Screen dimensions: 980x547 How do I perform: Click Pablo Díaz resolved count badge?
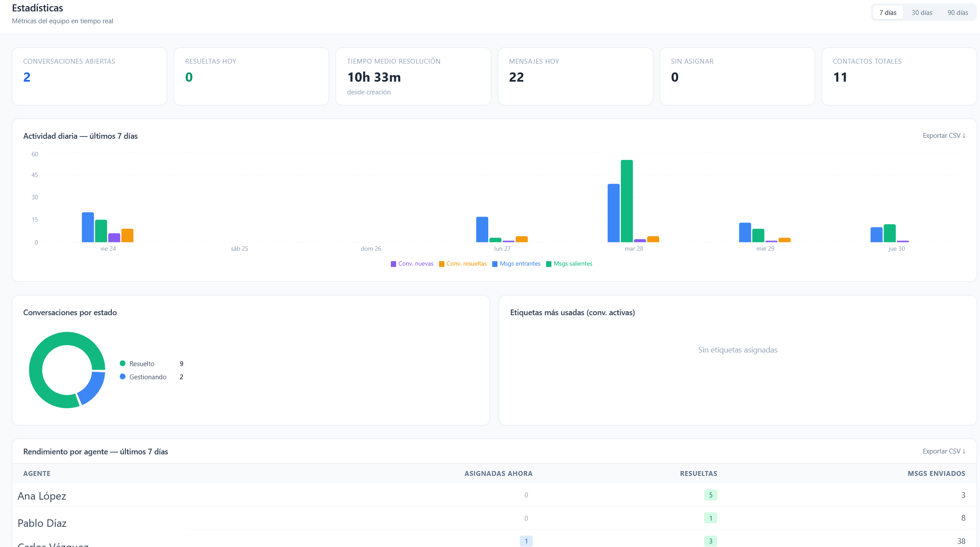tap(710, 518)
